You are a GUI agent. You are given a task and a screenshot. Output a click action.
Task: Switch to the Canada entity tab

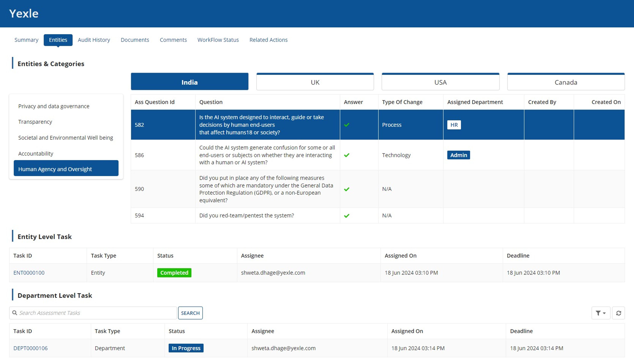(x=566, y=82)
